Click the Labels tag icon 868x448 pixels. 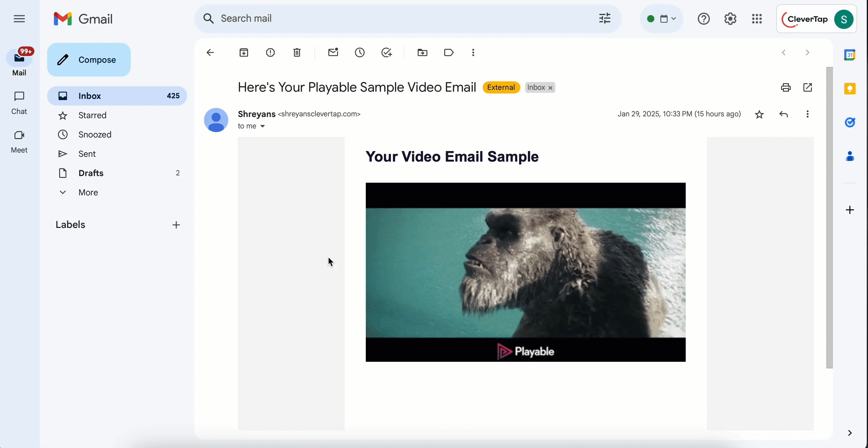click(x=449, y=52)
